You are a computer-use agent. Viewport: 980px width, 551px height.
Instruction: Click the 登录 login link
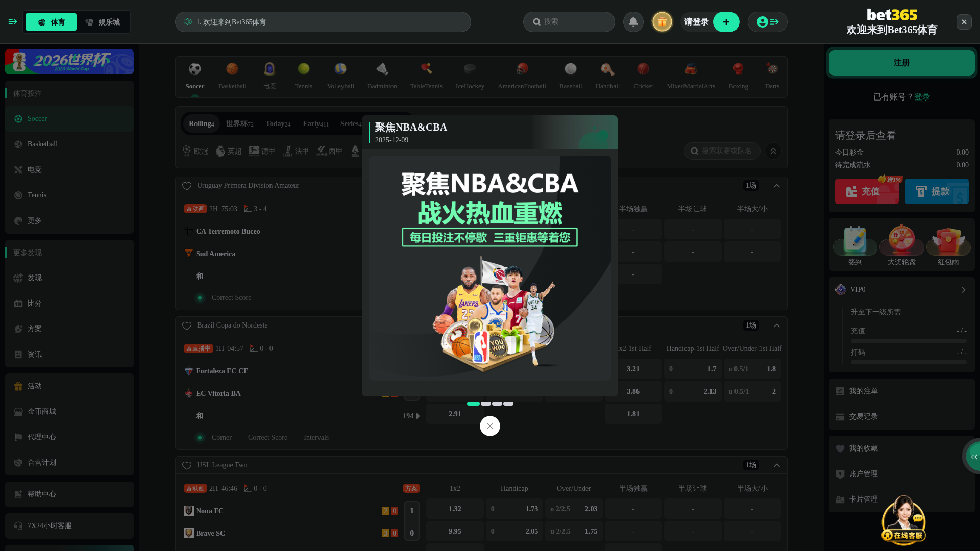(922, 97)
